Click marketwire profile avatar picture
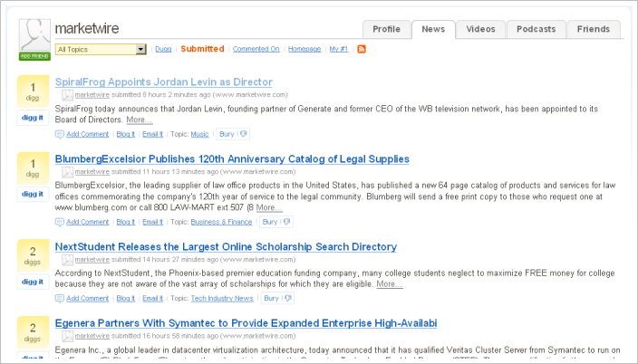The height and width of the screenshot is (364, 638). tap(34, 34)
